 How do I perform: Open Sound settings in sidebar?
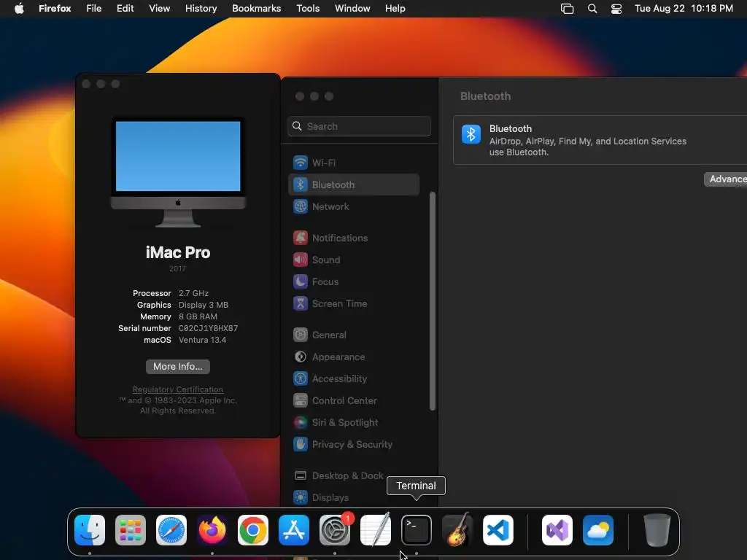click(x=354, y=260)
